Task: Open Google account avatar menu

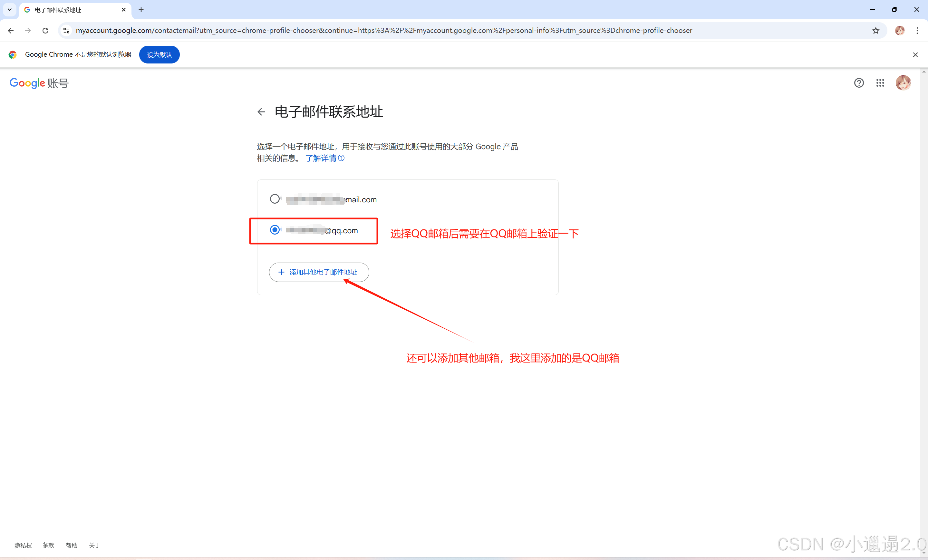Action: point(903,83)
